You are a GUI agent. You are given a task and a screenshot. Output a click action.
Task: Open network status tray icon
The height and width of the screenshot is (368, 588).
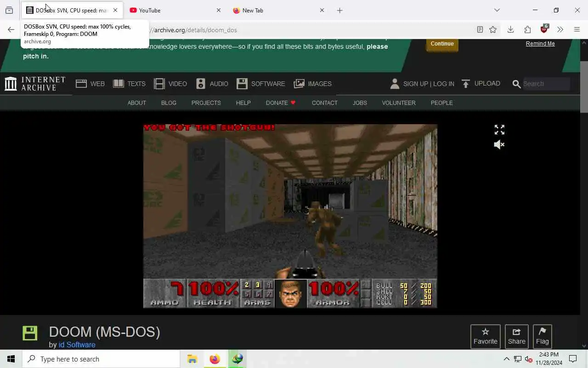click(x=517, y=359)
